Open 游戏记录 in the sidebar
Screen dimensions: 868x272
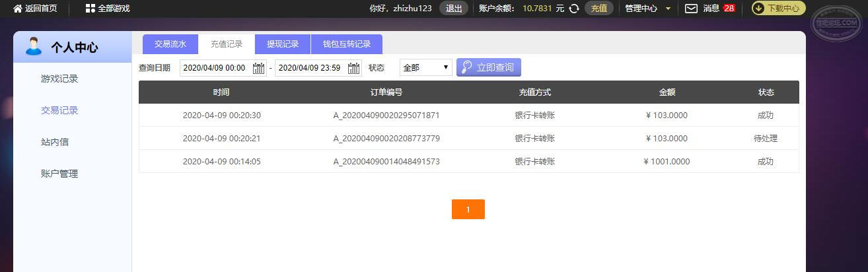point(59,79)
